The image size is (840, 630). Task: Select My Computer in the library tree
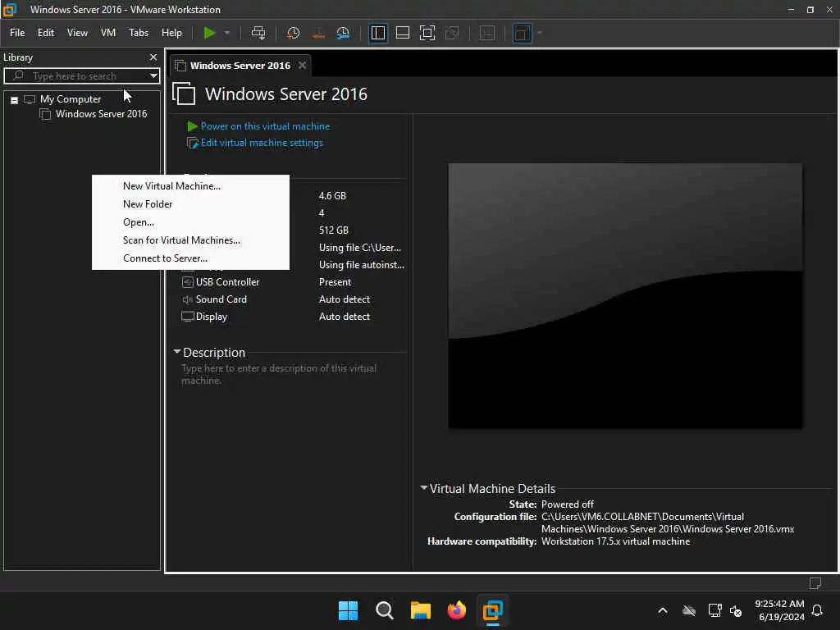[x=71, y=99]
